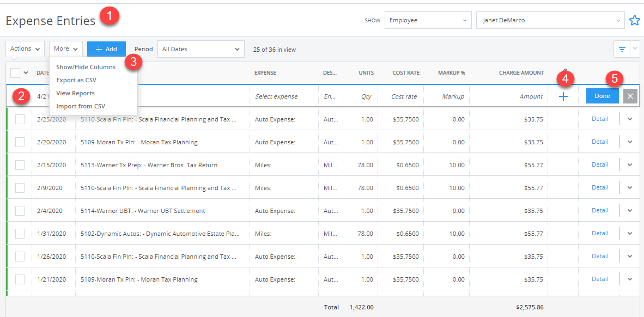Click the COST RATE column header
Viewport: 644px width, 317px height.
[x=405, y=73]
